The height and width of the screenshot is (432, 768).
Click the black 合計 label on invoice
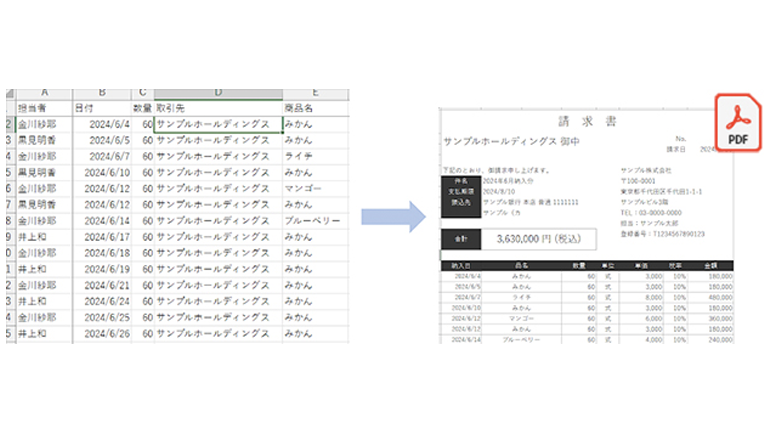(x=461, y=239)
